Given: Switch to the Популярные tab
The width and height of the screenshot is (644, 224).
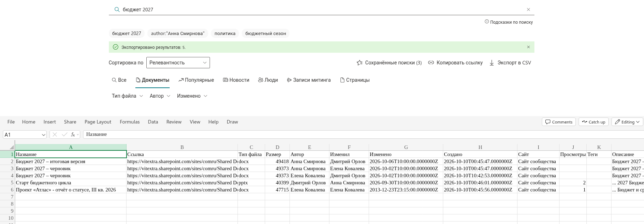Looking at the screenshot, I should (196, 80).
